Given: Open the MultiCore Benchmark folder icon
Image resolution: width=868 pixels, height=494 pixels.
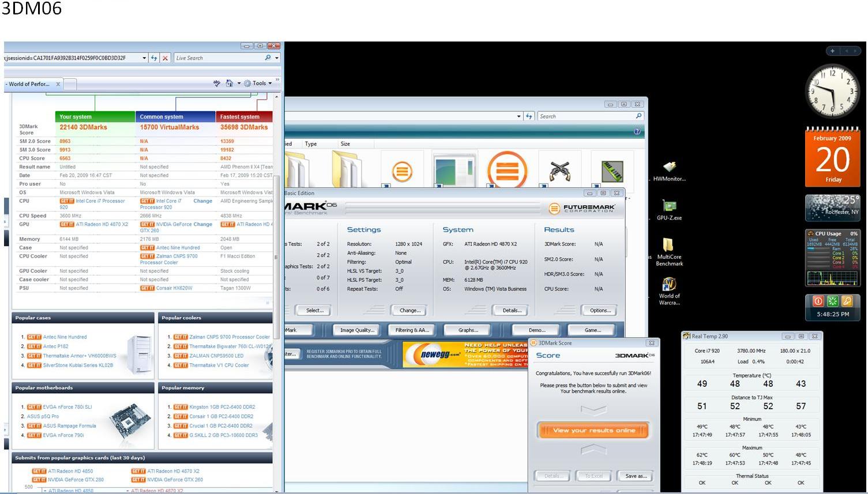Looking at the screenshot, I should coord(669,252).
